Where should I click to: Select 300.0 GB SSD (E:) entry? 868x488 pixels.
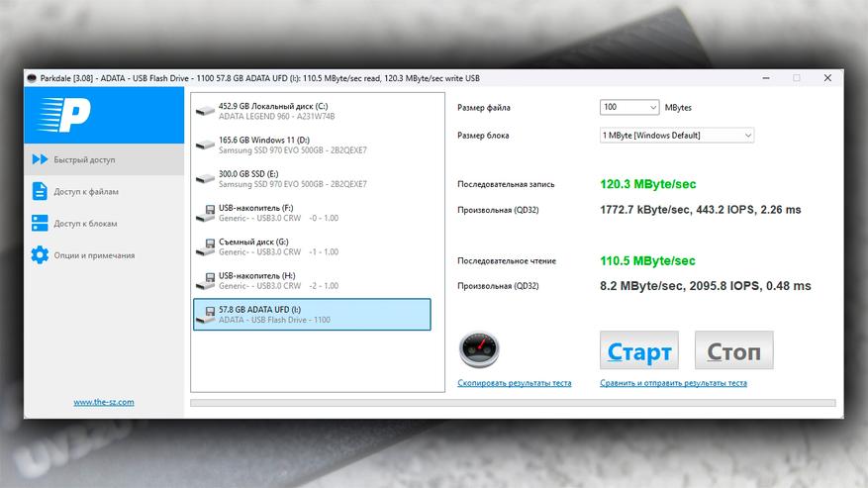click(312, 179)
